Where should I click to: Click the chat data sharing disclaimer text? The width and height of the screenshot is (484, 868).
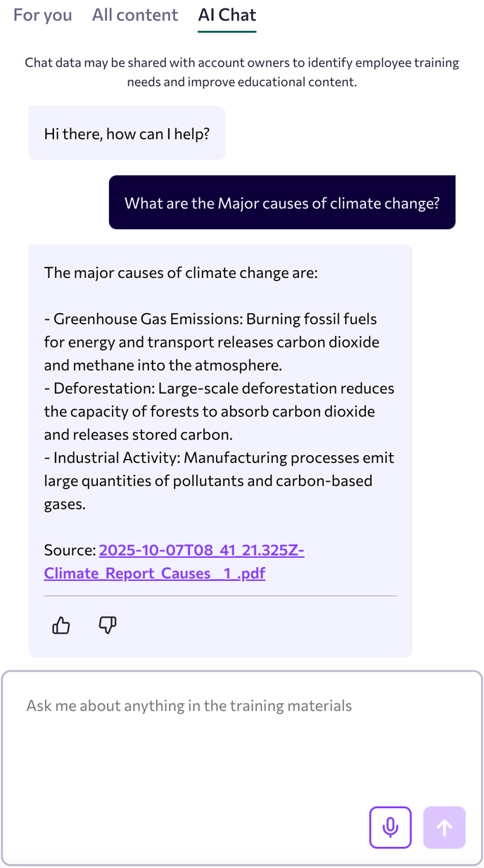(x=241, y=72)
